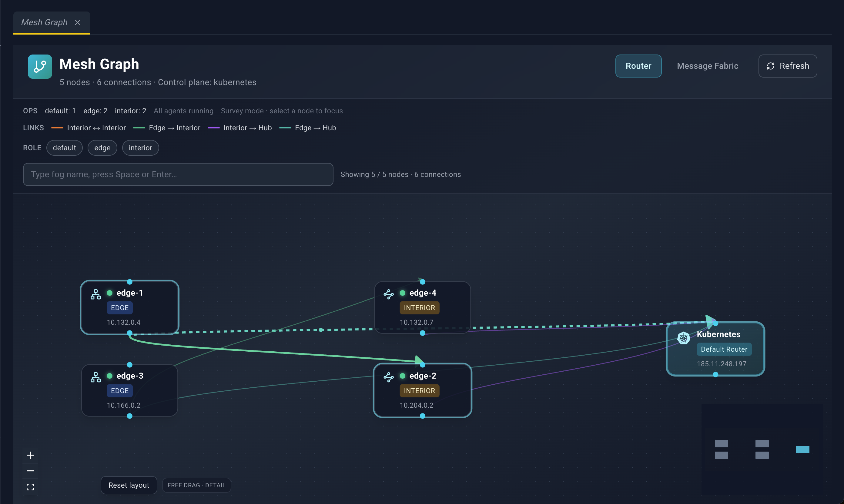This screenshot has width=844, height=504.
Task: Click Edge → Hub legend entry
Action: coord(308,128)
